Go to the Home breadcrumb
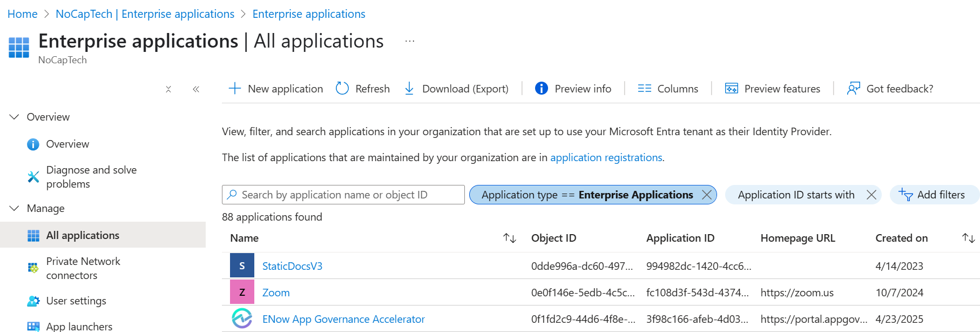This screenshot has height=332, width=980. pos(23,14)
